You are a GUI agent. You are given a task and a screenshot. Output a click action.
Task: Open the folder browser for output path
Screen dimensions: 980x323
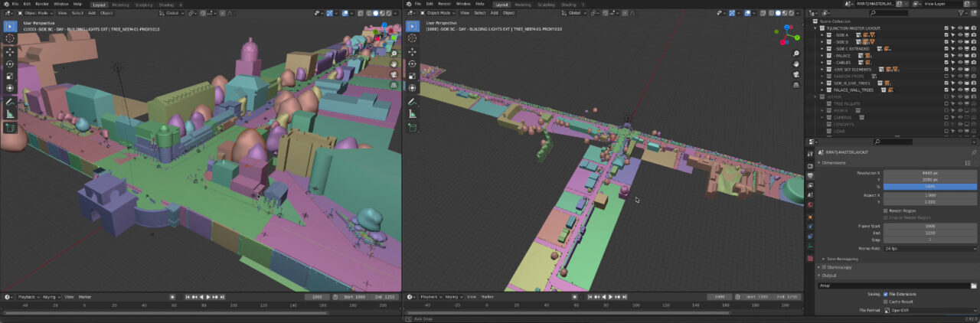pyautogui.click(x=973, y=285)
